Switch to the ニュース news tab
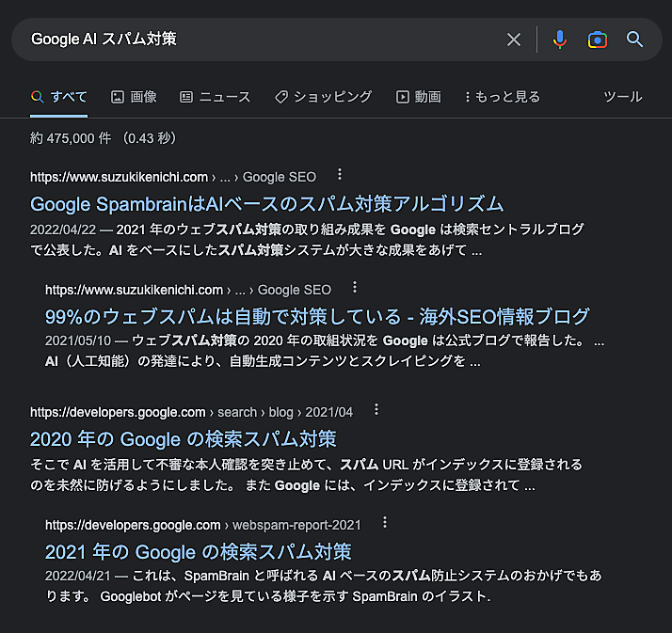This screenshot has height=633, width=672. click(216, 96)
